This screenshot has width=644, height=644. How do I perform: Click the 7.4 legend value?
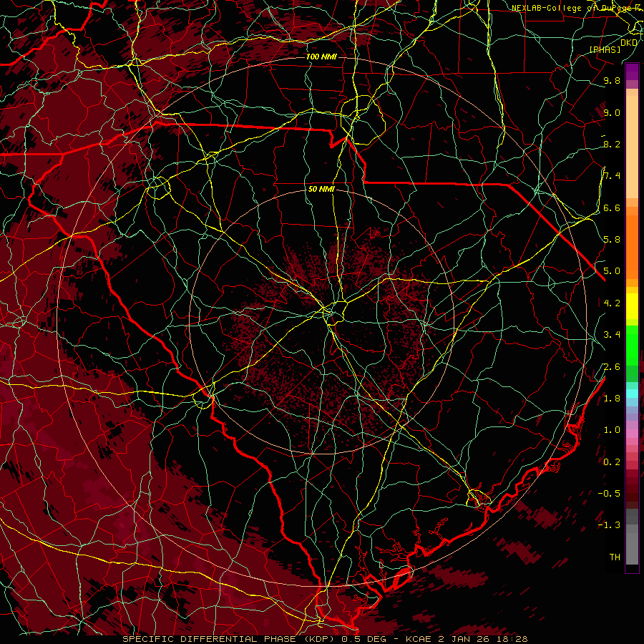pos(612,176)
